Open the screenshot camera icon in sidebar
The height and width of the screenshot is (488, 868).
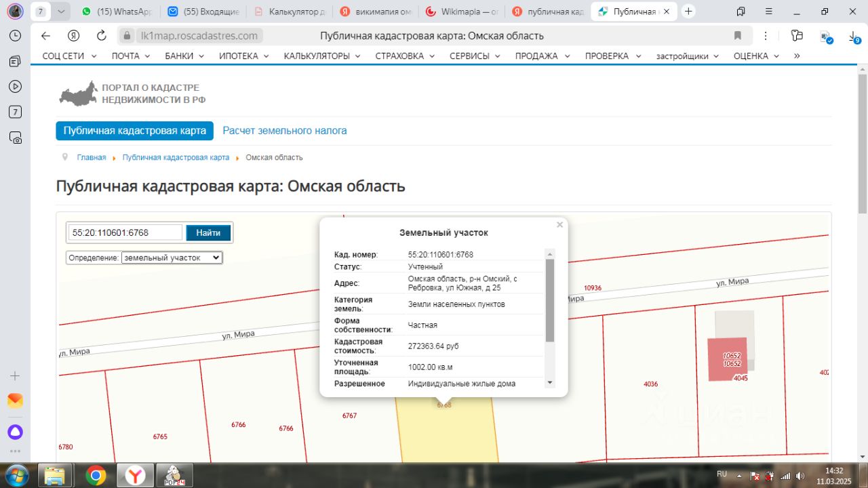click(15, 138)
